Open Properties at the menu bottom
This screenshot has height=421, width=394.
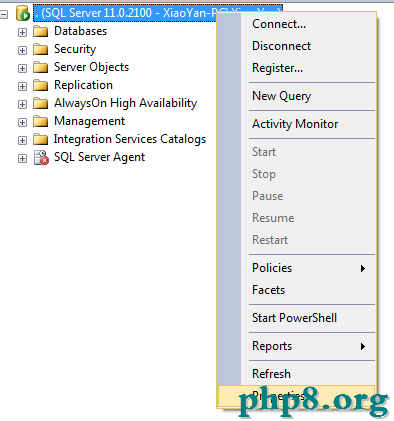pos(297,396)
